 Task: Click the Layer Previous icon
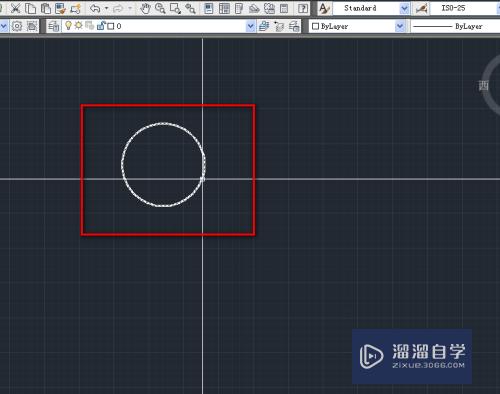(x=279, y=26)
